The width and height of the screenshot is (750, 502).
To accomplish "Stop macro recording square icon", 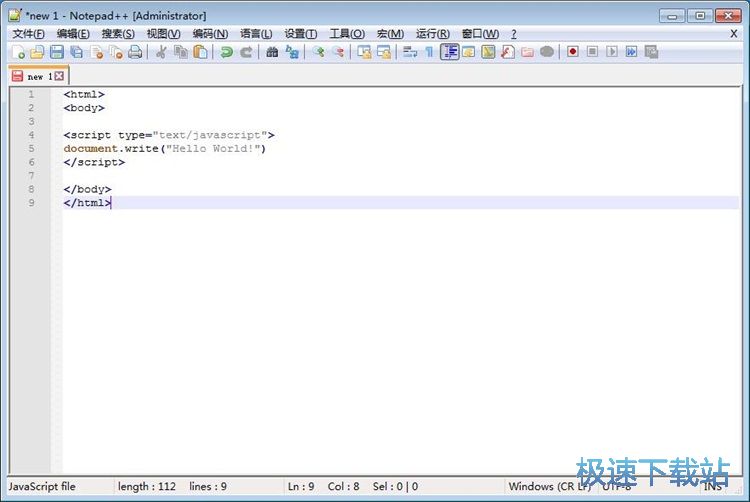I will [592, 52].
